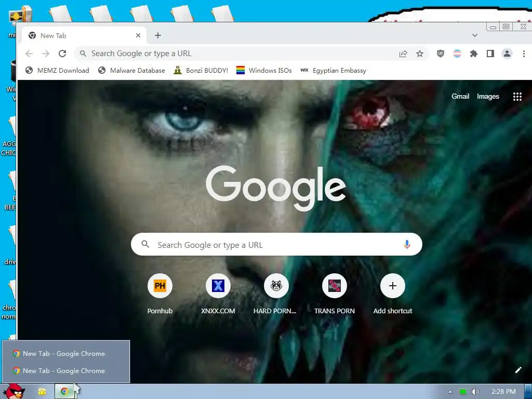Open the Chrome profile avatar
This screenshot has height=399, width=532.
[507, 54]
